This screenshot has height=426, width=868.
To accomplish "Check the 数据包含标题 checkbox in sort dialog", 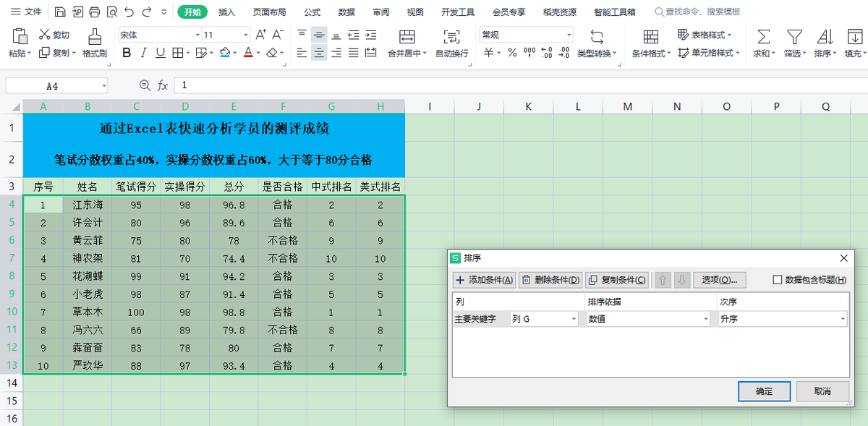I will 778,280.
